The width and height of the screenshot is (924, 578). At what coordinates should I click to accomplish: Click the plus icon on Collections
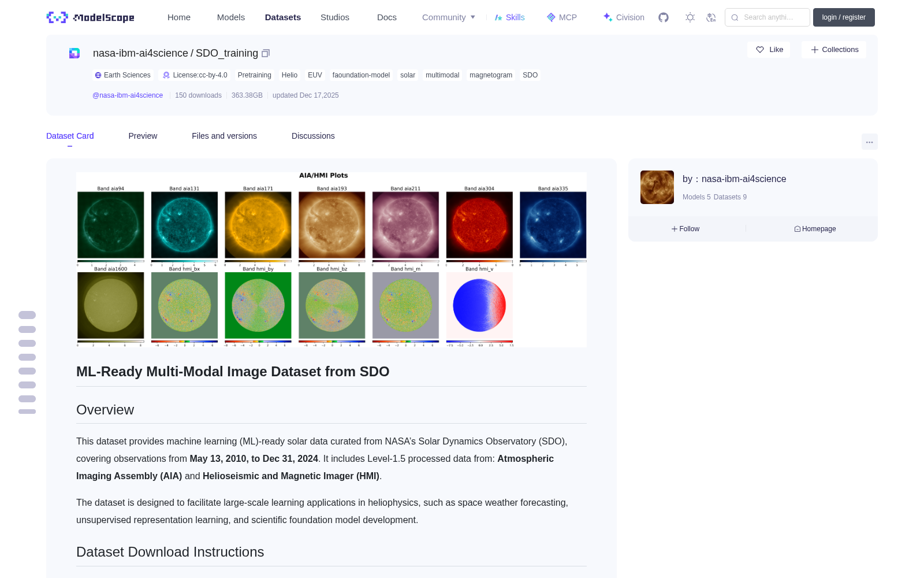tap(815, 50)
